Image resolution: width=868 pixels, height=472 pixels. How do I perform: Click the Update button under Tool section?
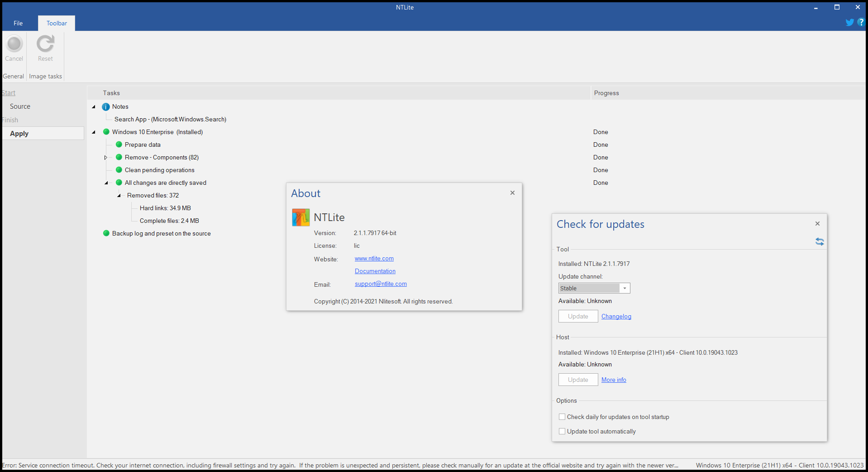click(x=578, y=316)
